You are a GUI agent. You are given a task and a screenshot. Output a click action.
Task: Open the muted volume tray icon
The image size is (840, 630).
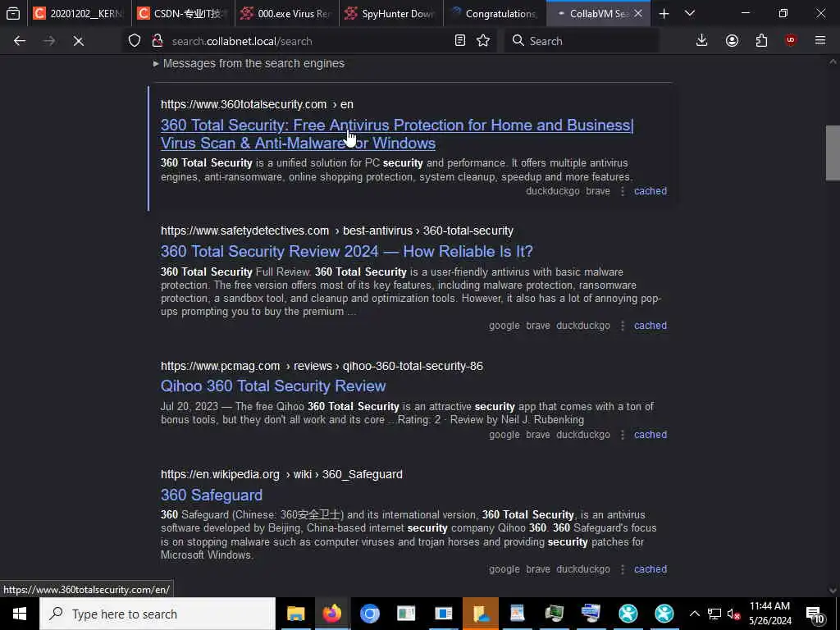[733, 614]
